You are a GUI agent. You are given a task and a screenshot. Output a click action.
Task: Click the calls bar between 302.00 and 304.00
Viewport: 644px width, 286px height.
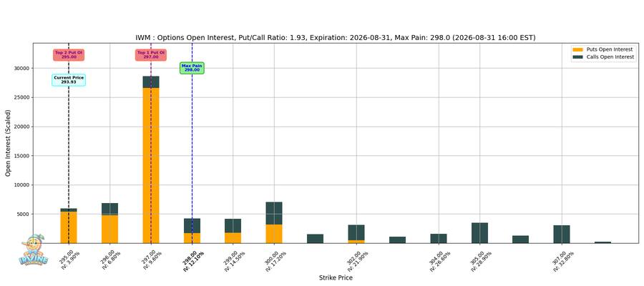click(397, 240)
